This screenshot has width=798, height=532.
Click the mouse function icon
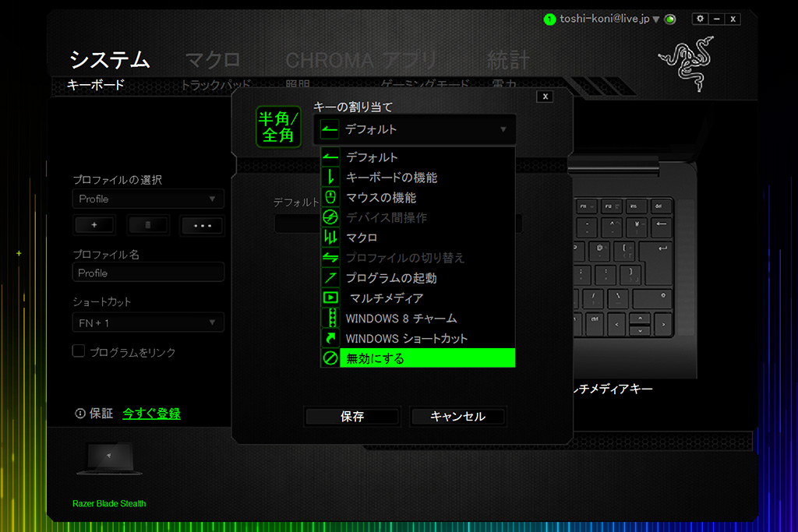[330, 197]
